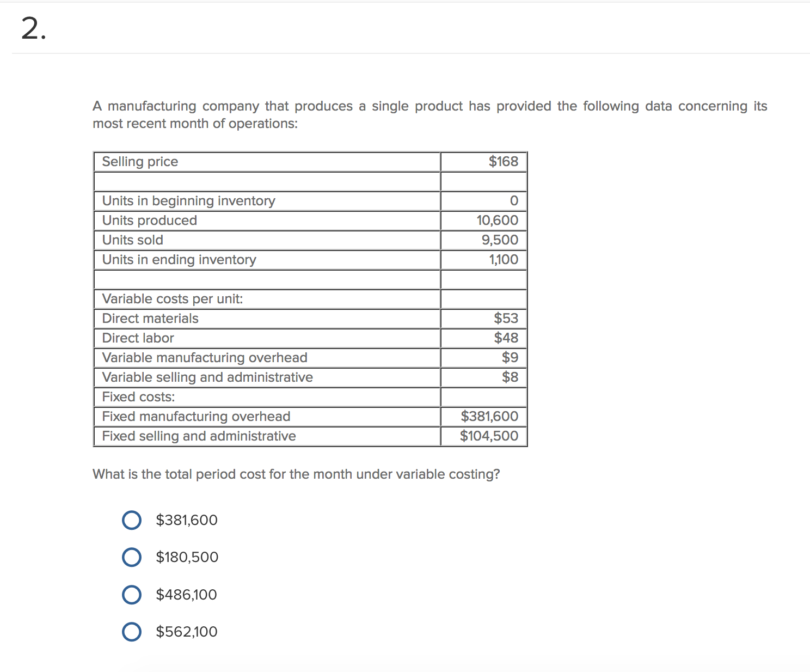The image size is (810, 672).
Task: Select the $180,500 answer option
Action: (x=131, y=557)
